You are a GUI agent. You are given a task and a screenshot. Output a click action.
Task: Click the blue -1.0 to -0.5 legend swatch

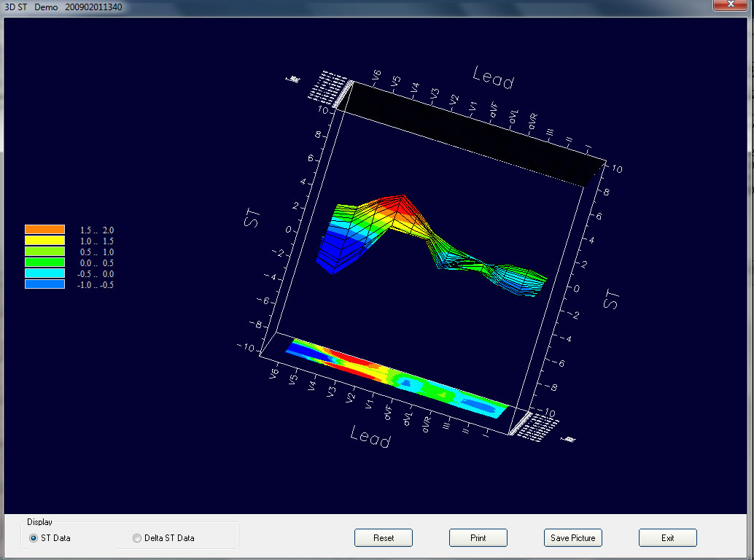44,284
